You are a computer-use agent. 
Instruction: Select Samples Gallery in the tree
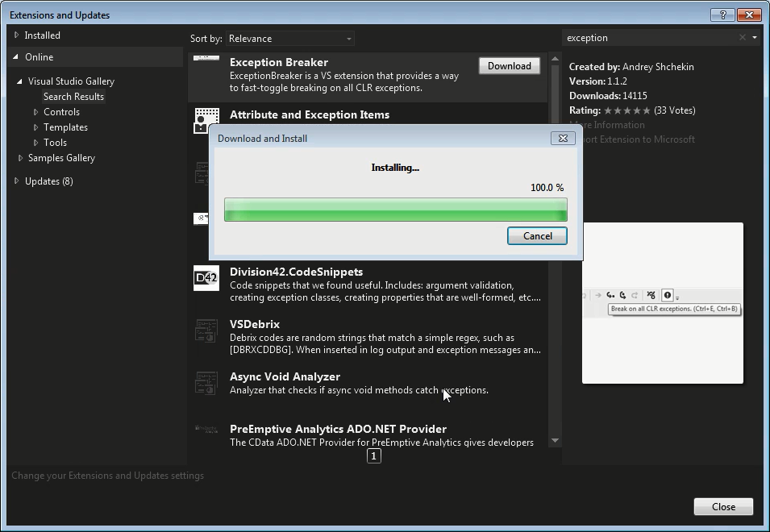pos(61,158)
